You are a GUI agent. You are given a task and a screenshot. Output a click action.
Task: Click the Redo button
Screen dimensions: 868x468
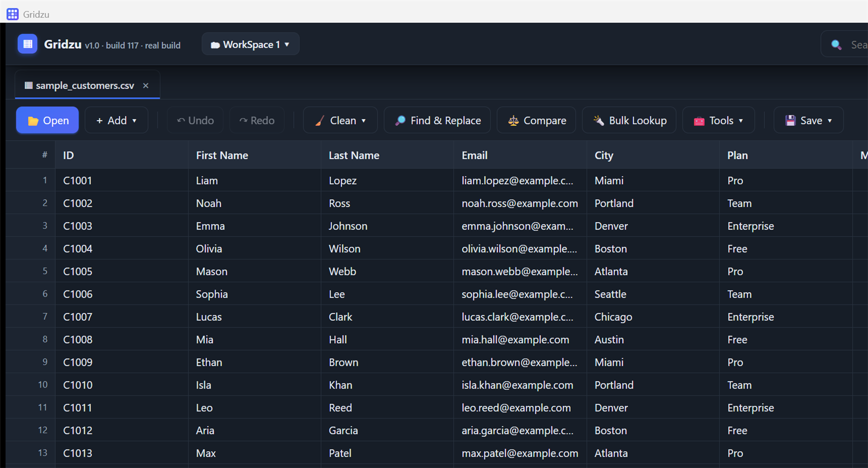tap(257, 121)
